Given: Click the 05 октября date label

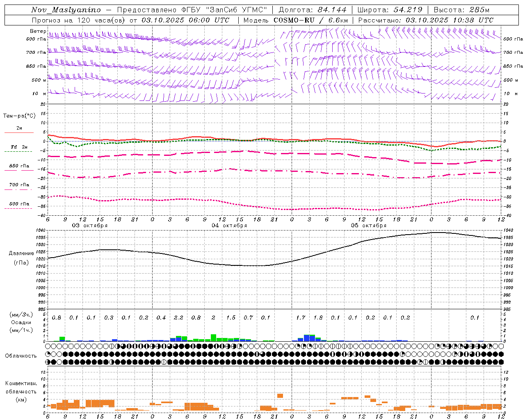Looking at the screenshot, I should pos(369,226).
